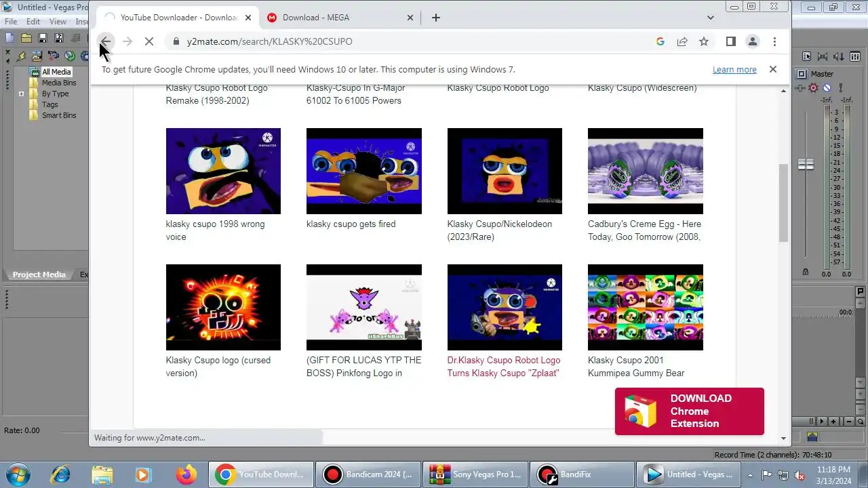Click red Master FX gear icon
The image size is (868, 488).
click(814, 87)
